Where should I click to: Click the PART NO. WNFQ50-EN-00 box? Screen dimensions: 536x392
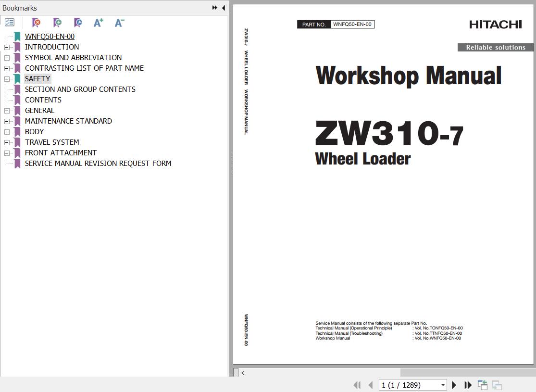[336, 24]
